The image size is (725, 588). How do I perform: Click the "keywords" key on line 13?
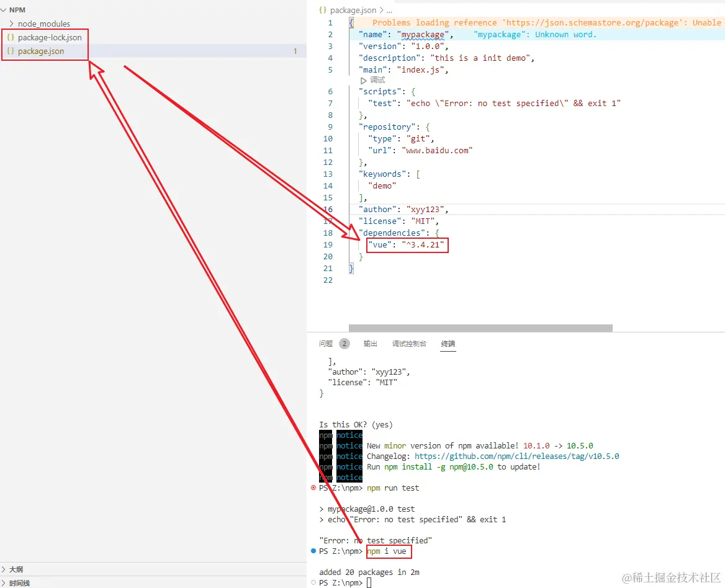(382, 174)
